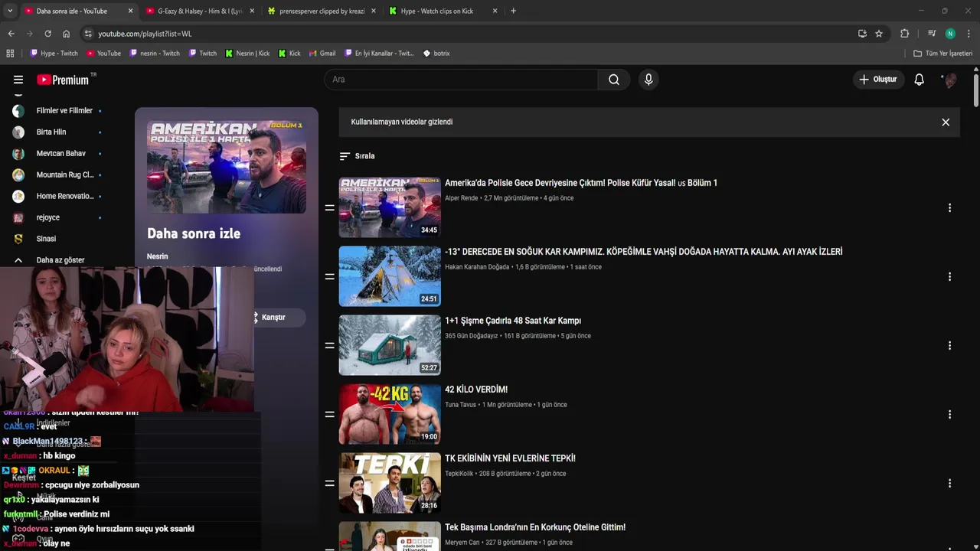980x551 pixels.
Task: Open the -13° snow camp thumbnail
Action: coord(390,276)
